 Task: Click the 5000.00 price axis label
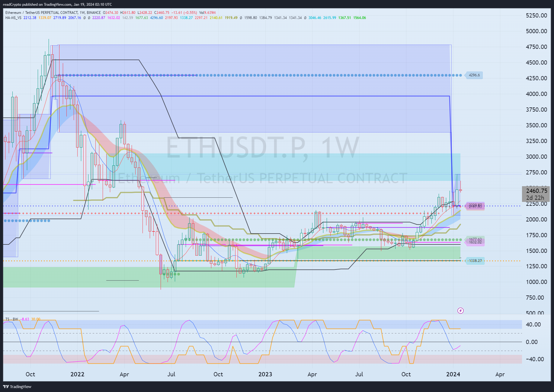click(x=536, y=31)
